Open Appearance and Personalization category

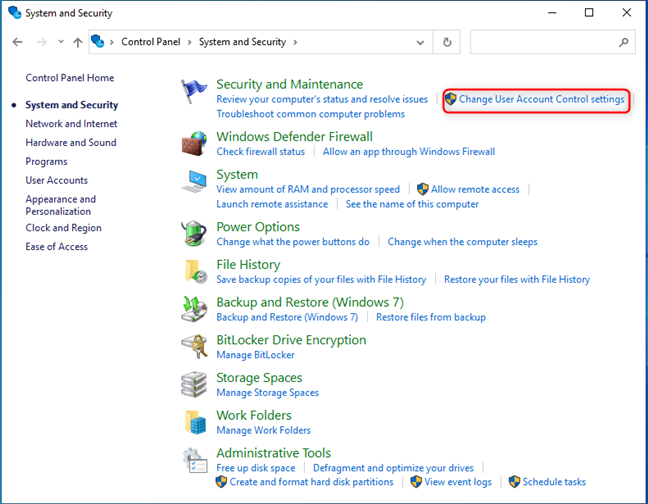(x=60, y=205)
